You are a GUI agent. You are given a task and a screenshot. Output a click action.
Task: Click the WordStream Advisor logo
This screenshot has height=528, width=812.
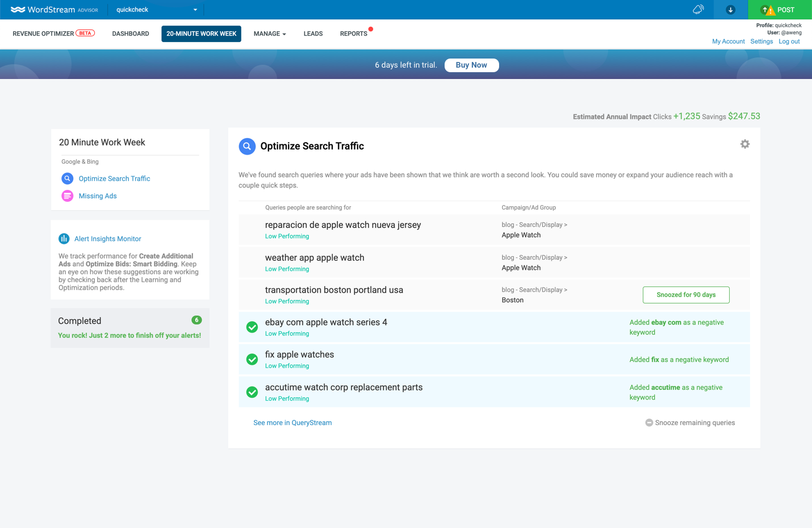[54, 10]
